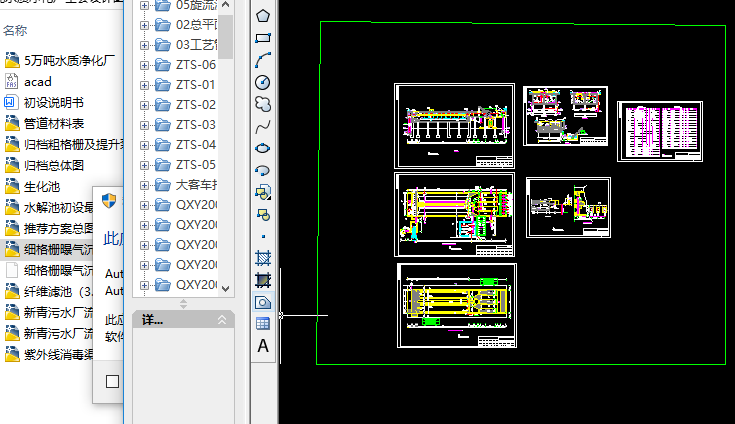Select the Rectangle draw tool

pos(263,38)
